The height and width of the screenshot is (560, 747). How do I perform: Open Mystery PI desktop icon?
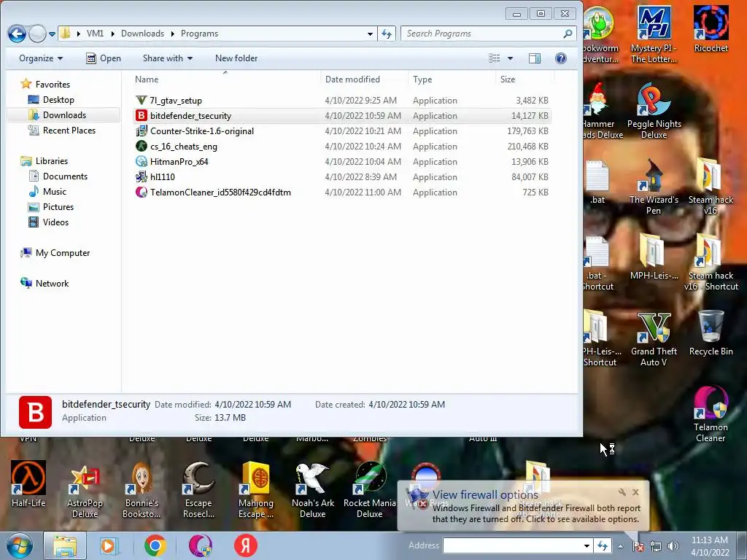(654, 34)
